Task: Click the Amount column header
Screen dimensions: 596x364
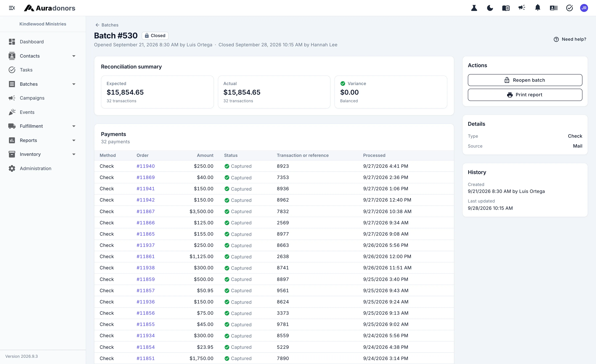Action: [x=205, y=155]
